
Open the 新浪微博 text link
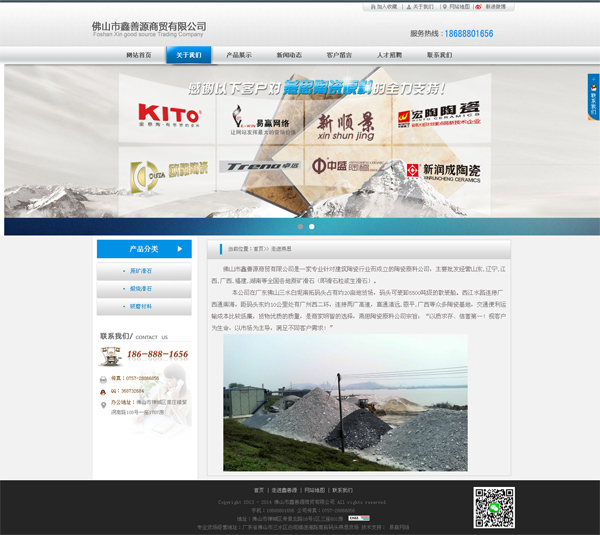(x=496, y=7)
